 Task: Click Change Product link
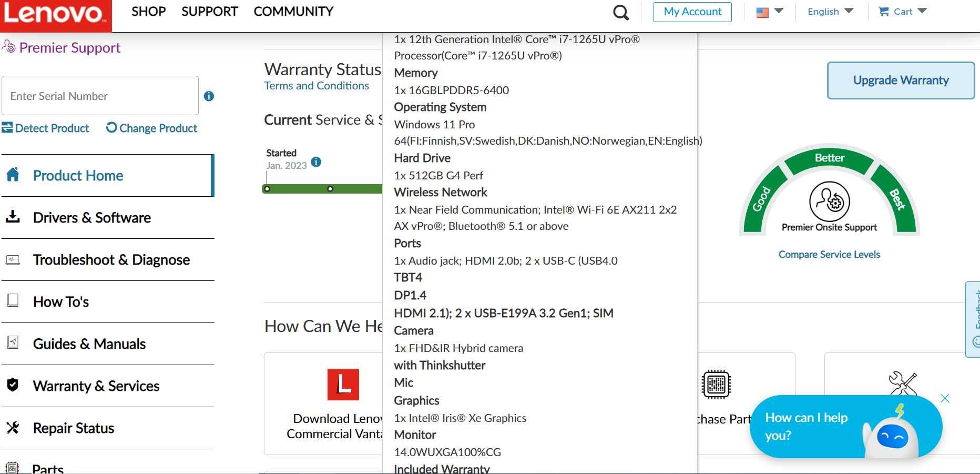158,128
